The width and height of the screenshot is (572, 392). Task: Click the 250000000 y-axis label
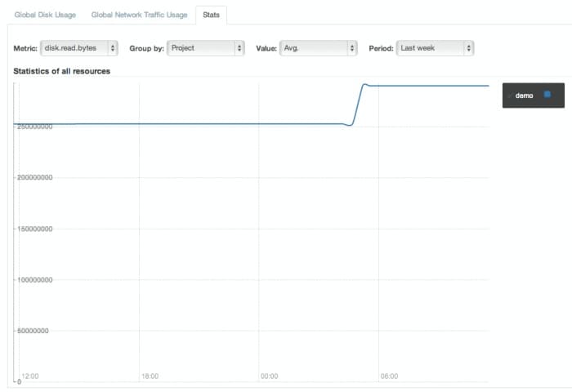point(34,127)
